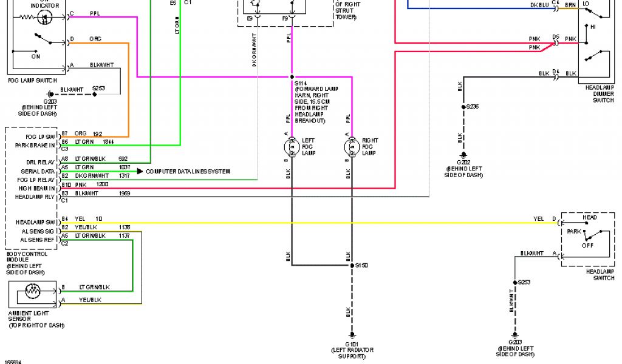Select the S150 splice junction dot

click(x=352, y=265)
